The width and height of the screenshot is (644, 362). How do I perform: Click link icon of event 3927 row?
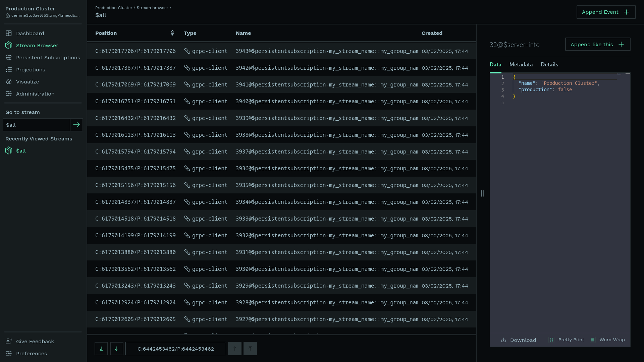click(x=187, y=319)
